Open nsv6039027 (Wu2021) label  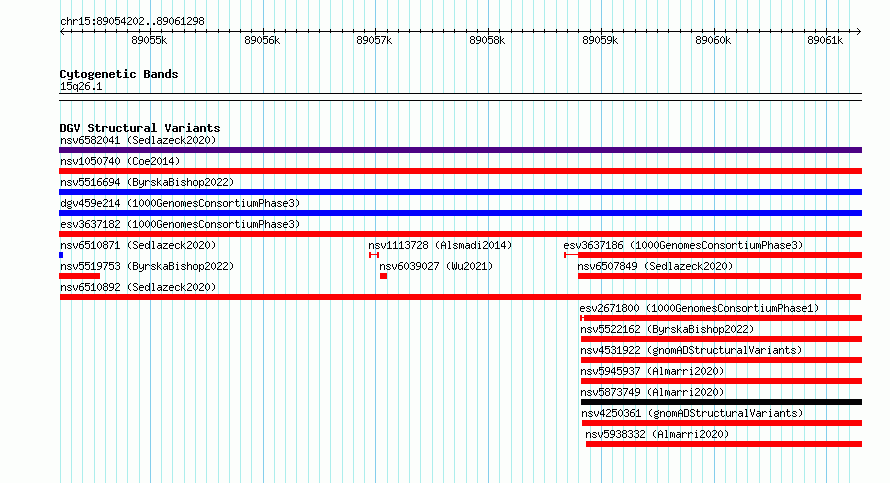436,266
